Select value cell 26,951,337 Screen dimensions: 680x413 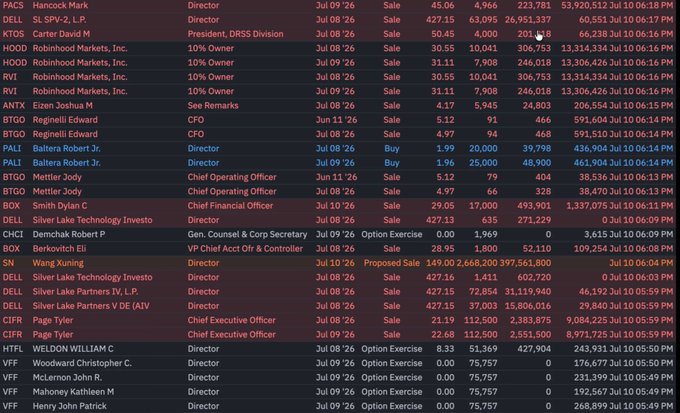[x=528, y=20]
